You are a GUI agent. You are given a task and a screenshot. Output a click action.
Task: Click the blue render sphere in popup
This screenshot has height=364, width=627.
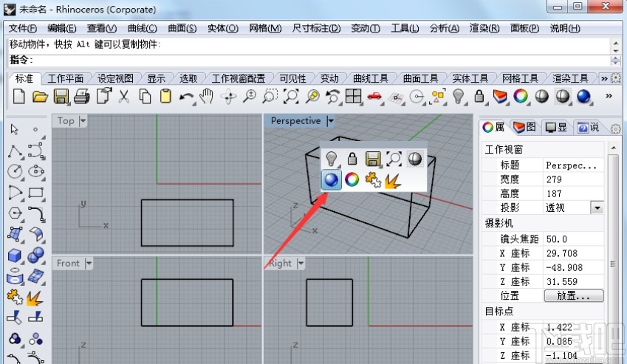coord(331,180)
